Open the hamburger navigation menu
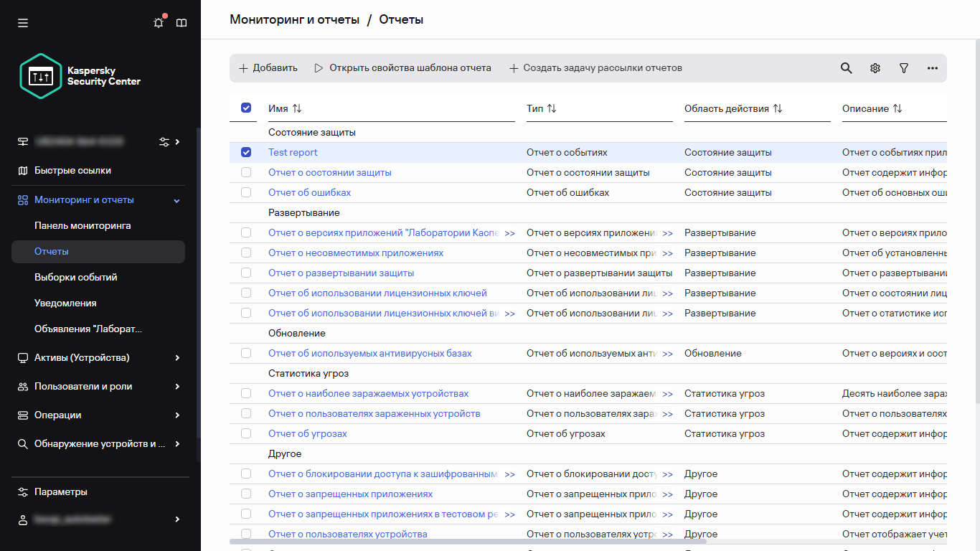 click(x=22, y=22)
